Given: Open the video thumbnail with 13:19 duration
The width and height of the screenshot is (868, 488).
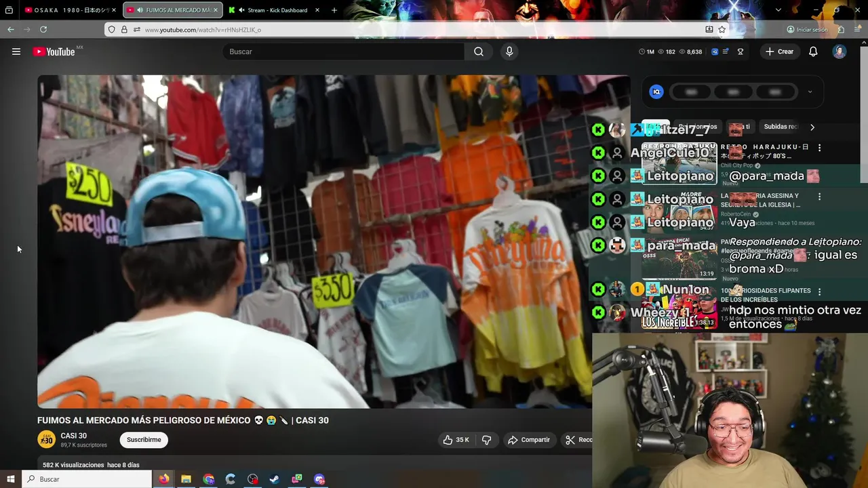Looking at the screenshot, I should 679,258.
